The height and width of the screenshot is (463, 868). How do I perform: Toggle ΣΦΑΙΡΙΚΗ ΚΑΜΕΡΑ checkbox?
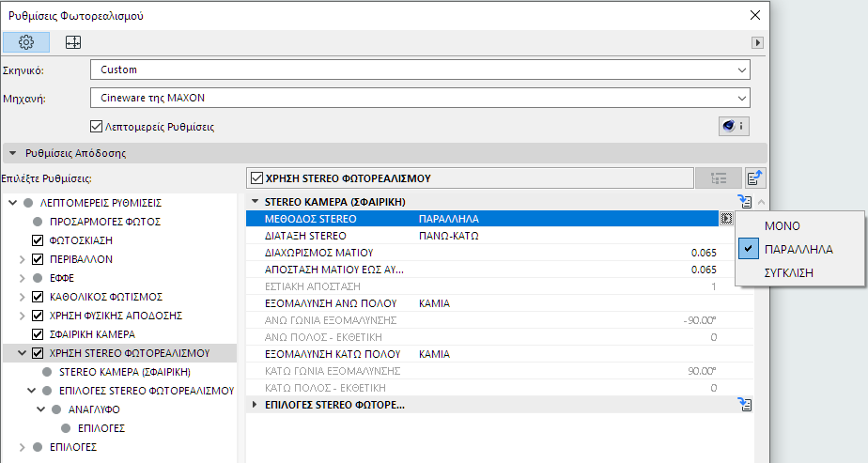tap(38, 334)
